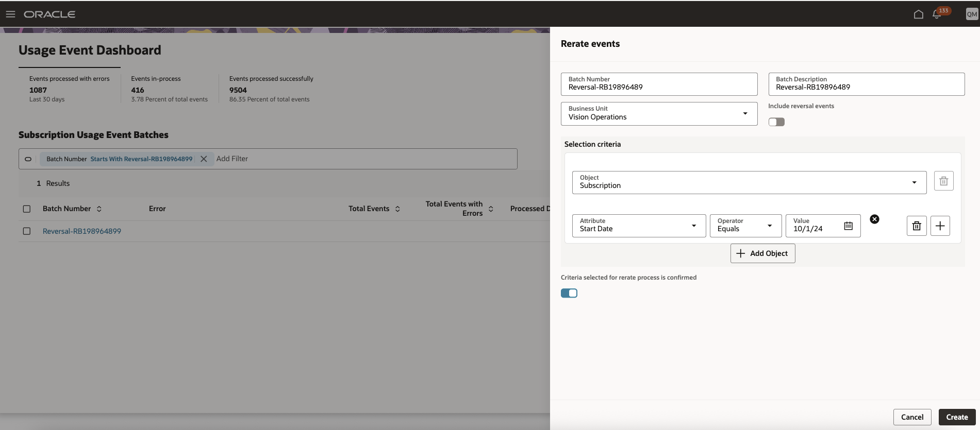Sort by Batch Number column
This screenshot has height=430, width=980.
[99, 209]
